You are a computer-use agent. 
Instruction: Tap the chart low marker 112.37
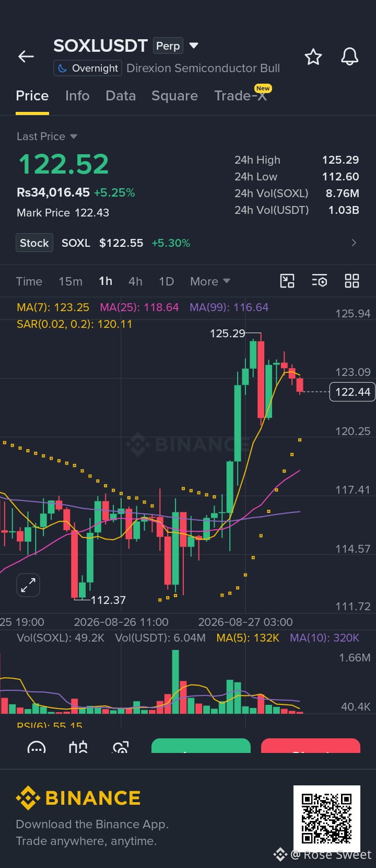(108, 600)
